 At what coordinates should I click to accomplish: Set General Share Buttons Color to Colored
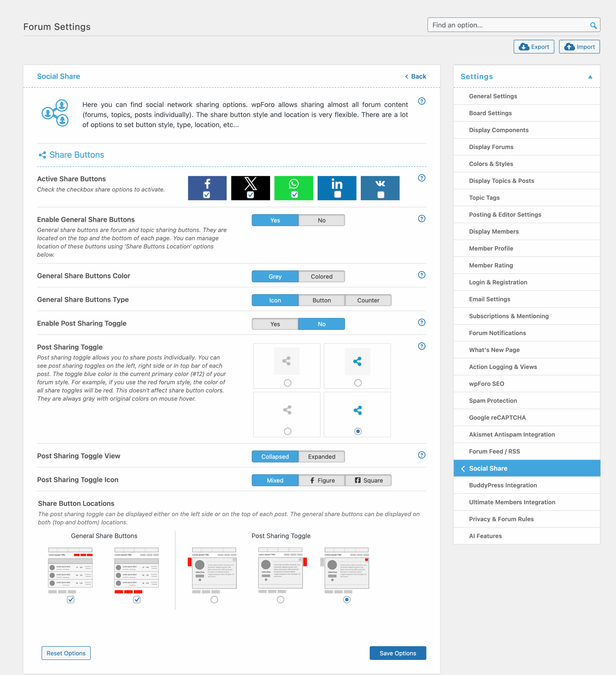tap(321, 277)
